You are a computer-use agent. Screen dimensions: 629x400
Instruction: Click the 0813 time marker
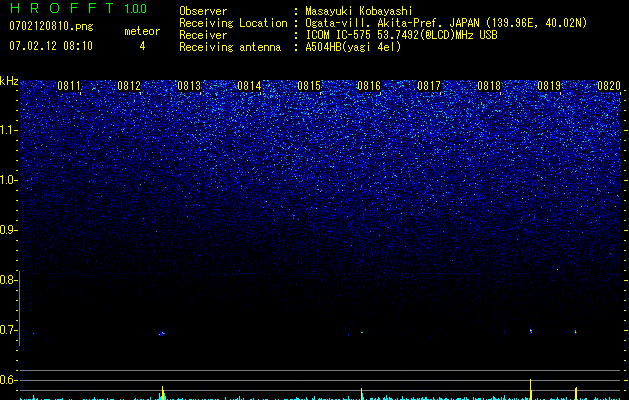[189, 86]
